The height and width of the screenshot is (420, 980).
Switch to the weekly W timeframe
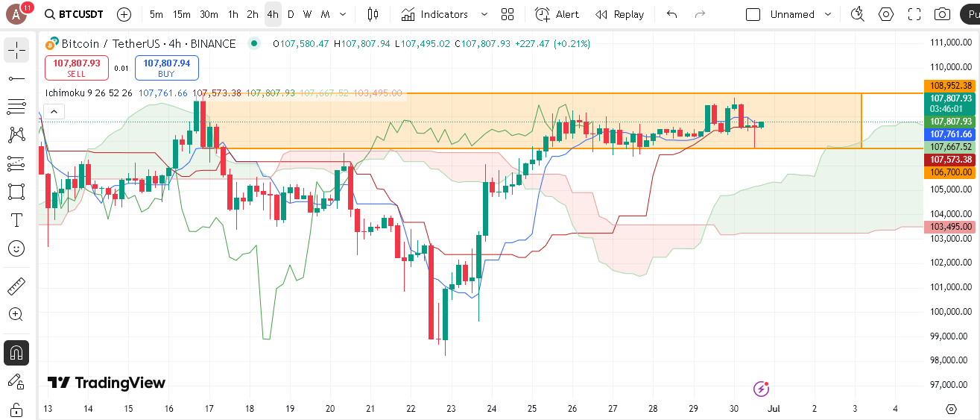click(308, 14)
